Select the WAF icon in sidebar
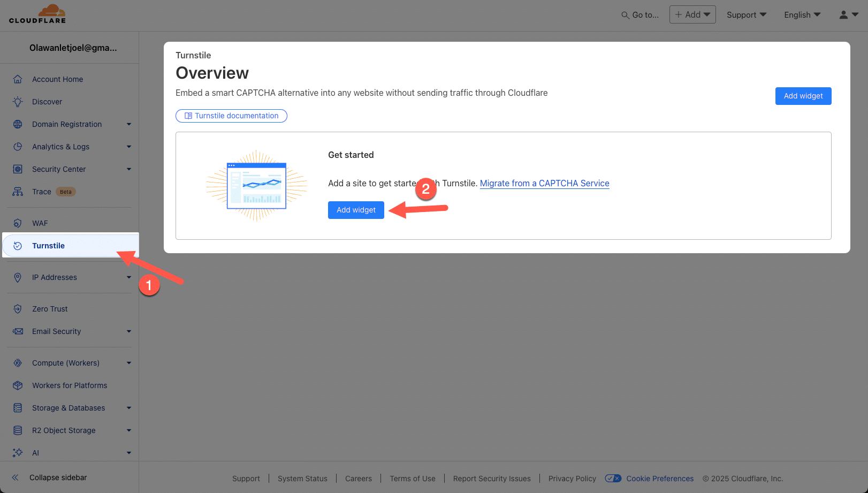The width and height of the screenshot is (868, 493). point(18,223)
